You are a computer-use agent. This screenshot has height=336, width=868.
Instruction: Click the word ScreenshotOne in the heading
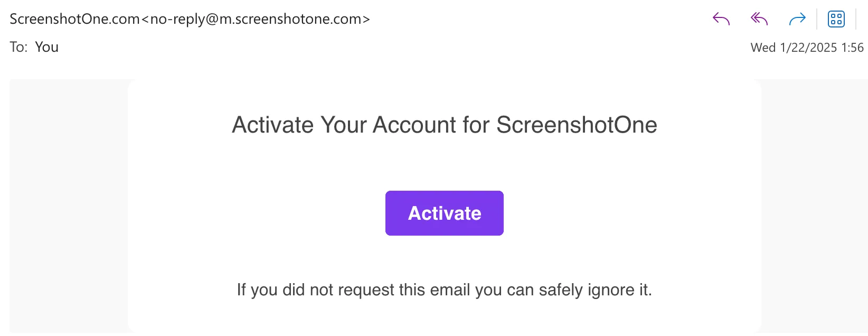click(x=577, y=125)
